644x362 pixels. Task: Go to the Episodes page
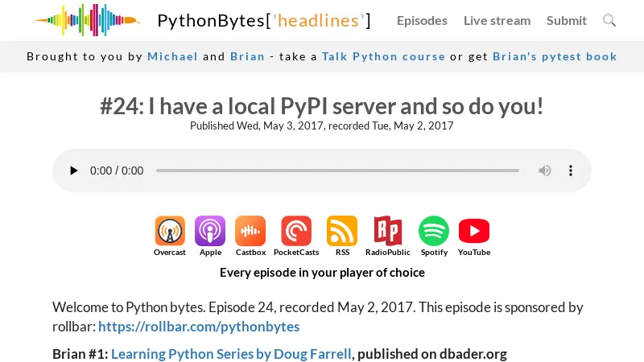coord(422,21)
